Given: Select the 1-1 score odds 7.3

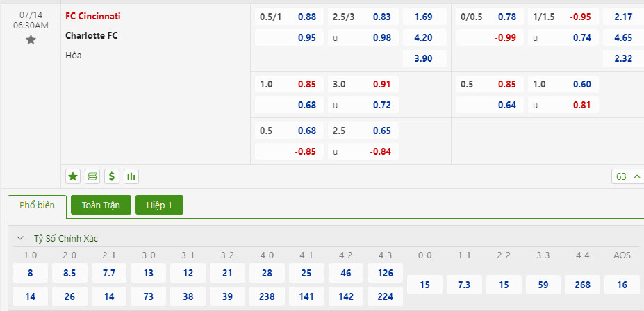Looking at the screenshot, I should coord(465,285).
